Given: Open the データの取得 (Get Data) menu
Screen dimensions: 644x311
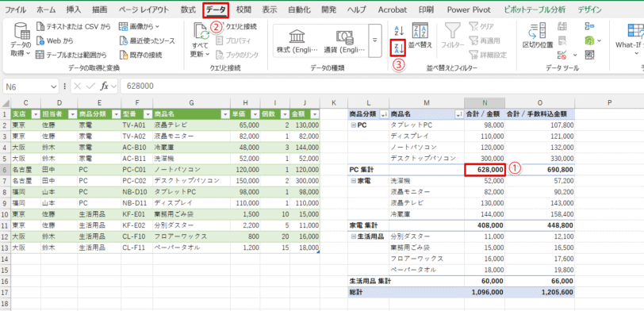Looking at the screenshot, I should [20, 40].
